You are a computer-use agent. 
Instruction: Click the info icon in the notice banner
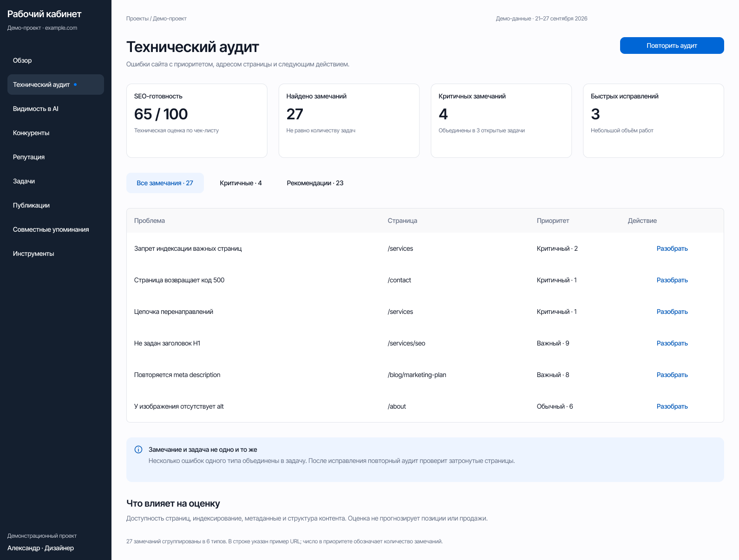[138, 449]
